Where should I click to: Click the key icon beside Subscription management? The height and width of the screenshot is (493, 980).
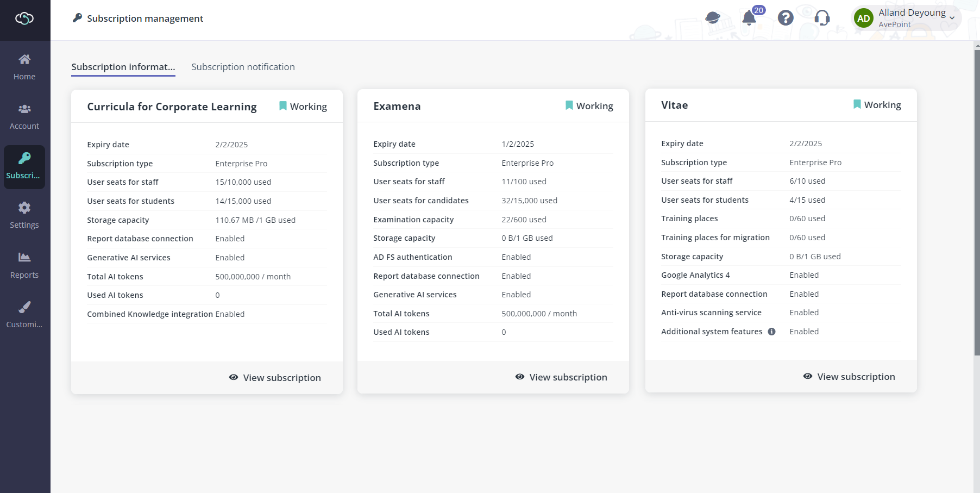pos(77,18)
